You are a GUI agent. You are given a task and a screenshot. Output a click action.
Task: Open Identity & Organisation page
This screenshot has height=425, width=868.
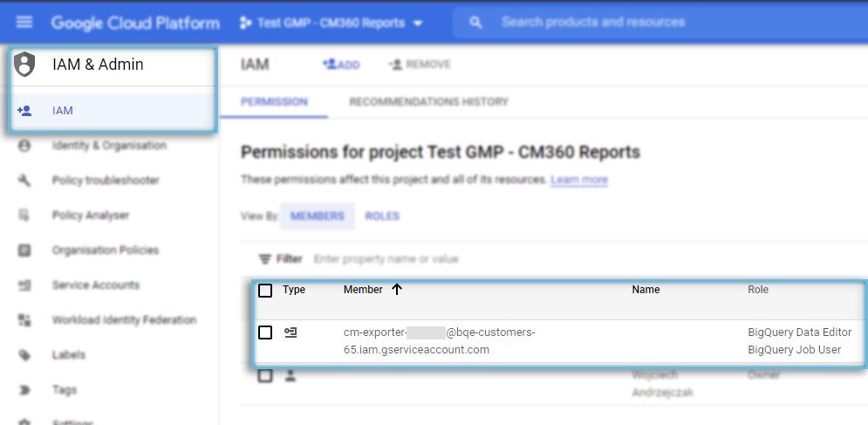(110, 146)
